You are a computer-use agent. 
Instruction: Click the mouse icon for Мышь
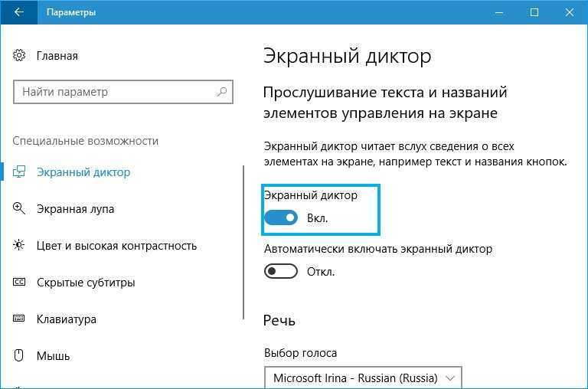pyautogui.click(x=18, y=355)
